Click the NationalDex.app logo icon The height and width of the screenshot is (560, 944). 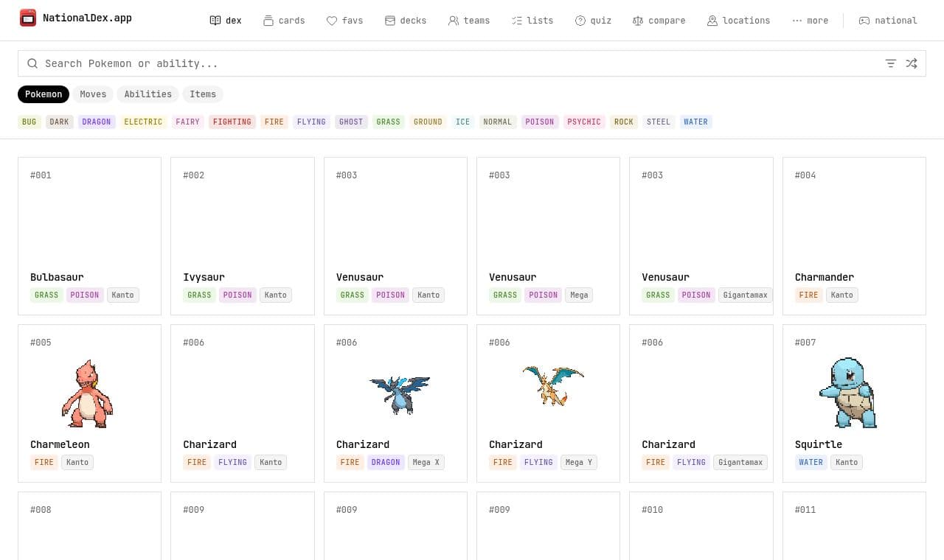(x=28, y=18)
